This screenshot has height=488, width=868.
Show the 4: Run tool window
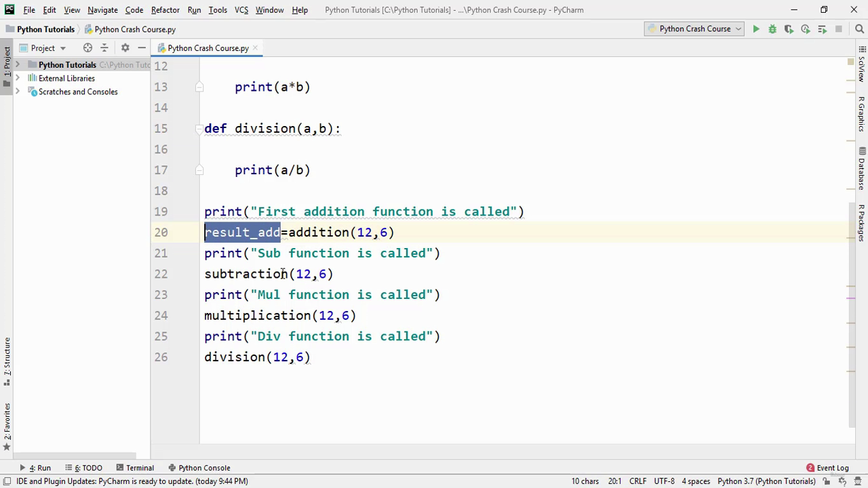35,468
